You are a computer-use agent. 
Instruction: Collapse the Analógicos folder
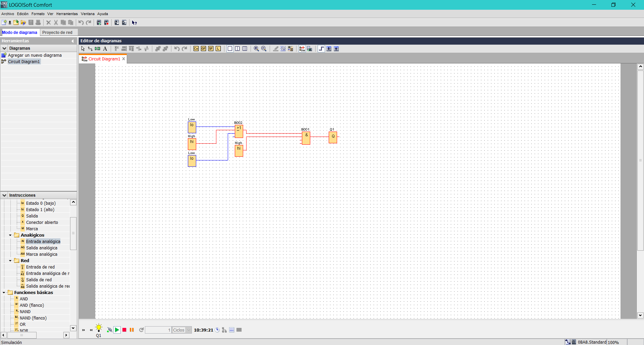(x=10, y=235)
